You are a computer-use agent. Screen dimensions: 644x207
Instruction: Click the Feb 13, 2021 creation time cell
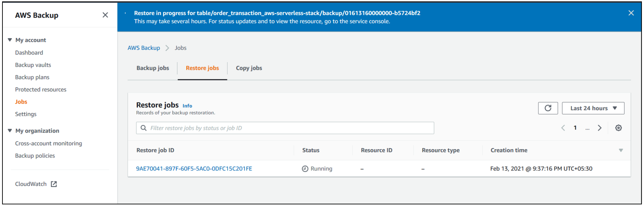coord(541,169)
